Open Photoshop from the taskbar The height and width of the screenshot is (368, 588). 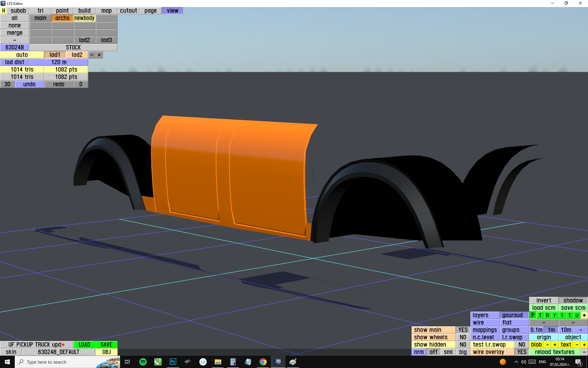[173, 362]
